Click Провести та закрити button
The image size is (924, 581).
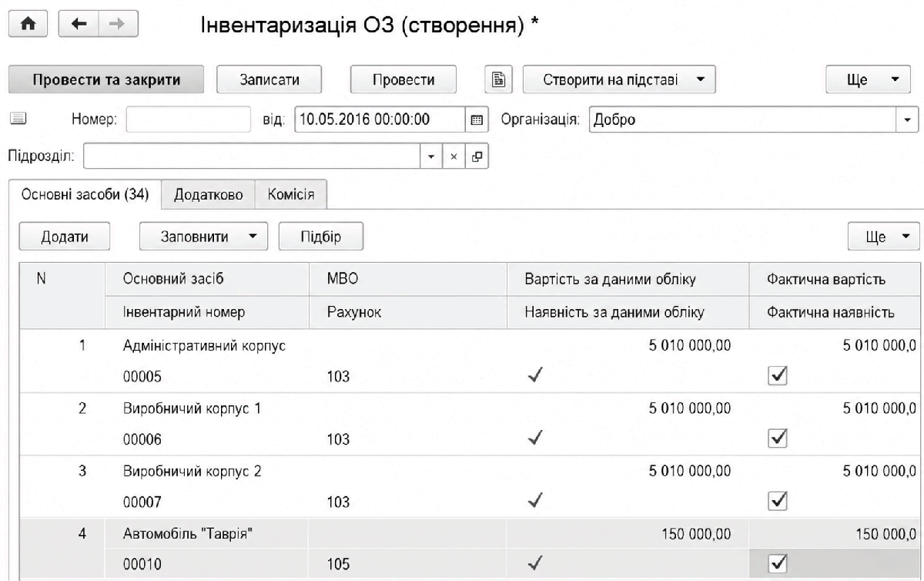tap(106, 79)
